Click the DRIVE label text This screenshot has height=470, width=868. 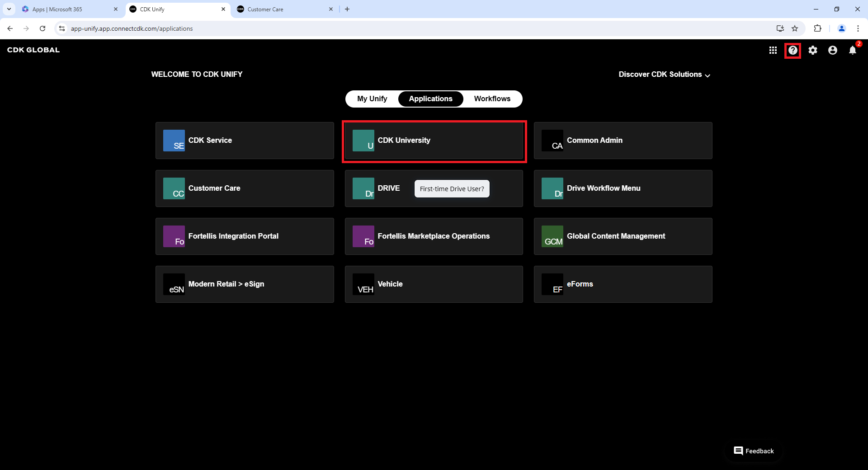(389, 188)
